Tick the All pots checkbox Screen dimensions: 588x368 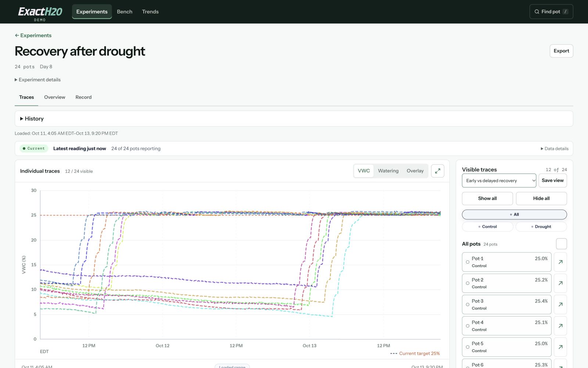562,244
